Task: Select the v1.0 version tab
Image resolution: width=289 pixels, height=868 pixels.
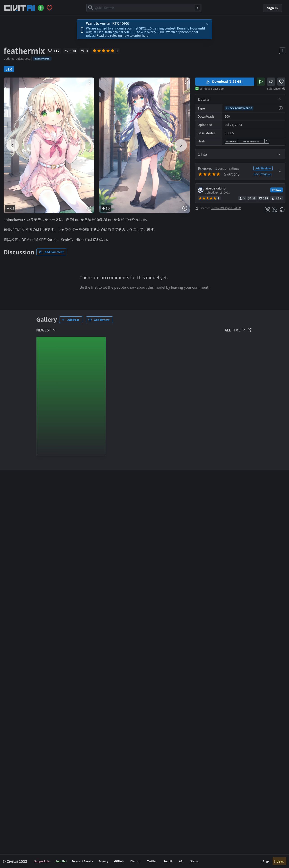Action: [x=9, y=69]
